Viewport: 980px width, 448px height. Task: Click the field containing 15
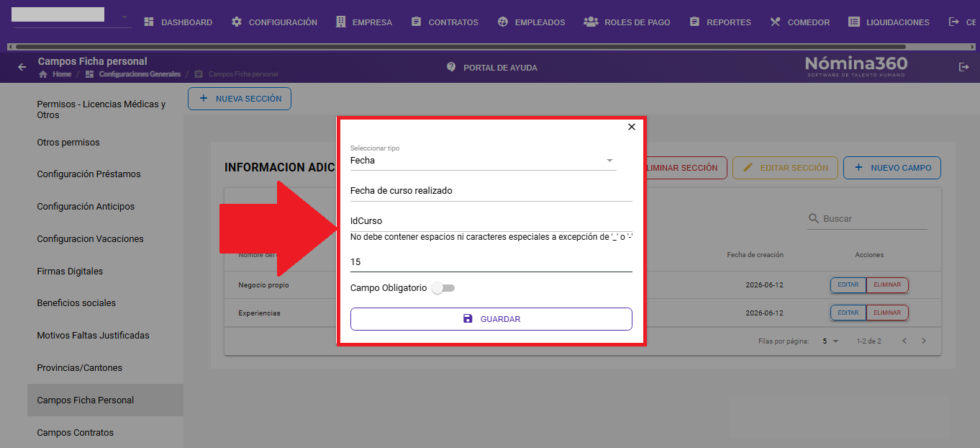click(x=491, y=262)
